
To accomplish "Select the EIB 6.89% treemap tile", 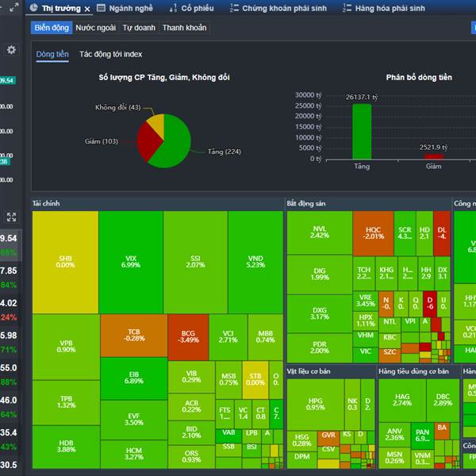I will 134,378.
